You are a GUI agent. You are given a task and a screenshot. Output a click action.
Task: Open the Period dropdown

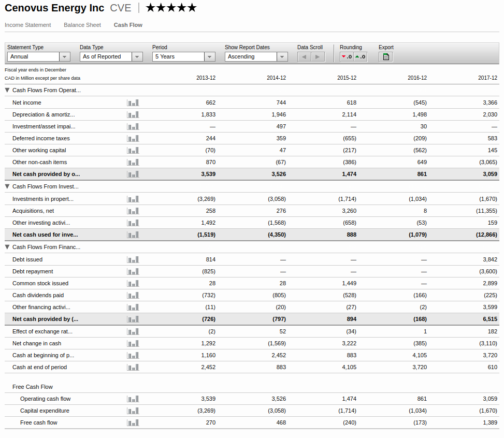[184, 57]
